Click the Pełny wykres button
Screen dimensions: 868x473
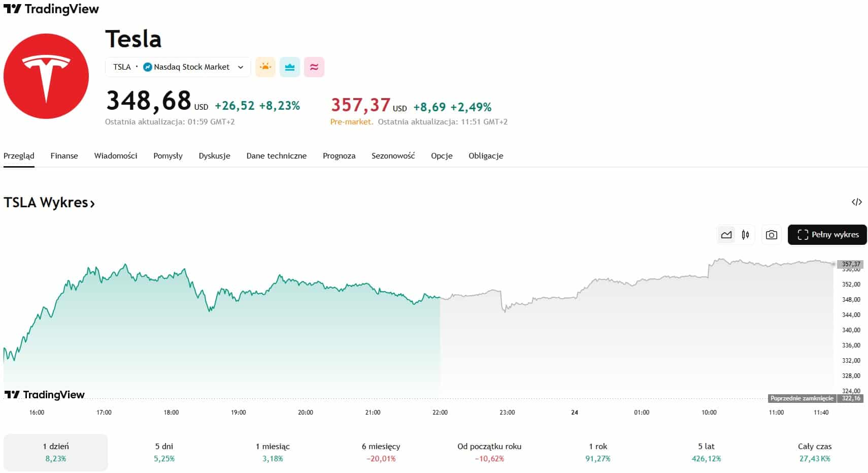827,235
